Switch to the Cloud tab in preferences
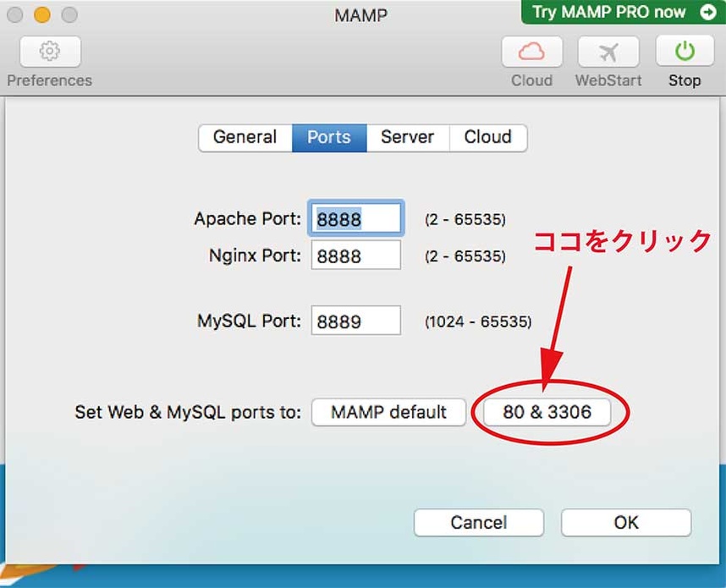 click(488, 138)
